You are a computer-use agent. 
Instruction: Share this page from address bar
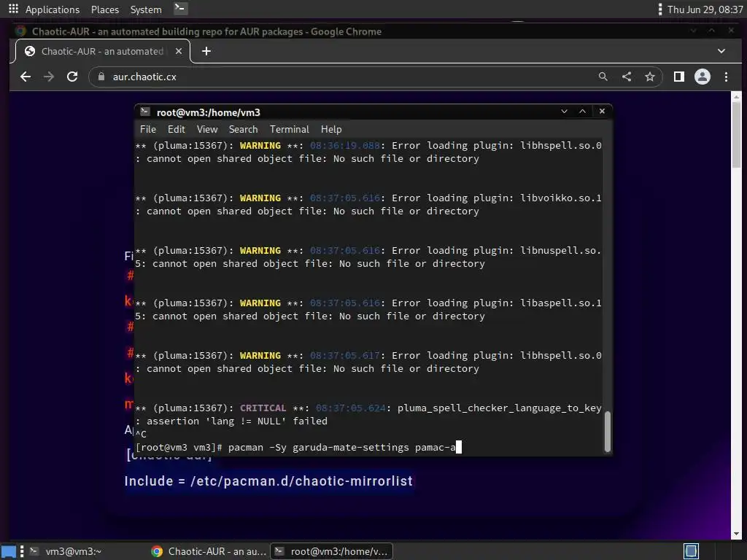pyautogui.click(x=627, y=77)
